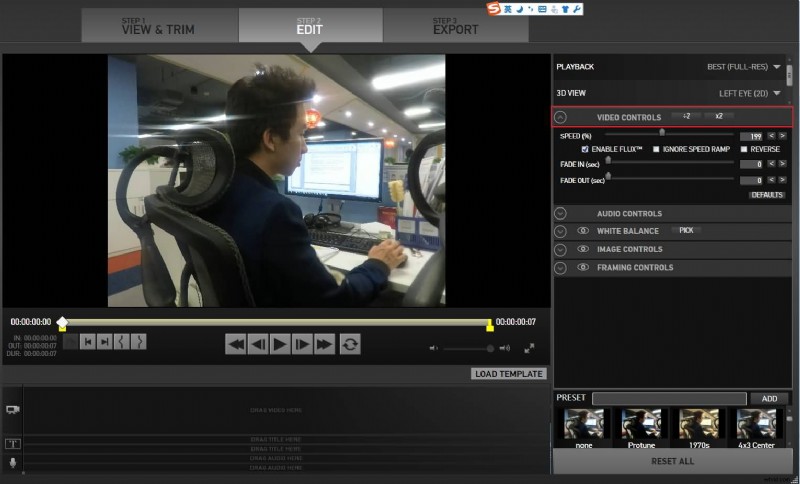Open the Sogou soft keyboard icon
This screenshot has width=800, height=484.
542,9
